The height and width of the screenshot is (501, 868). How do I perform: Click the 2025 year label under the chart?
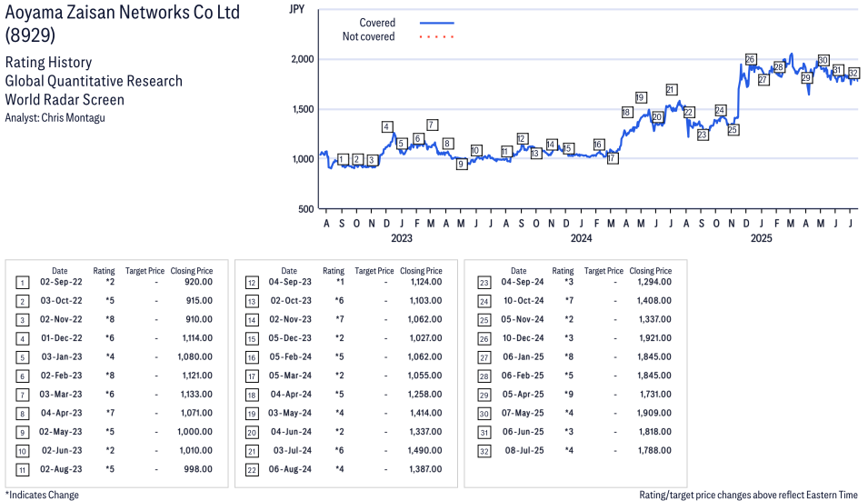tap(761, 238)
